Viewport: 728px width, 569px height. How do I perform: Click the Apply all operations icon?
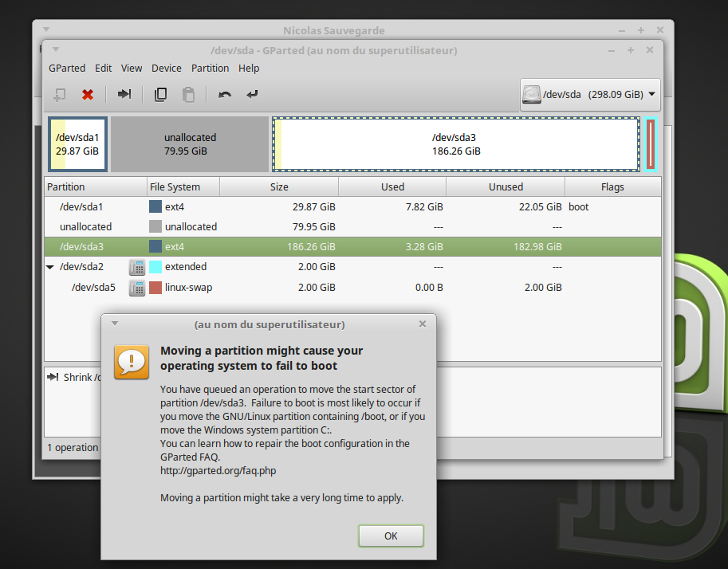(252, 95)
